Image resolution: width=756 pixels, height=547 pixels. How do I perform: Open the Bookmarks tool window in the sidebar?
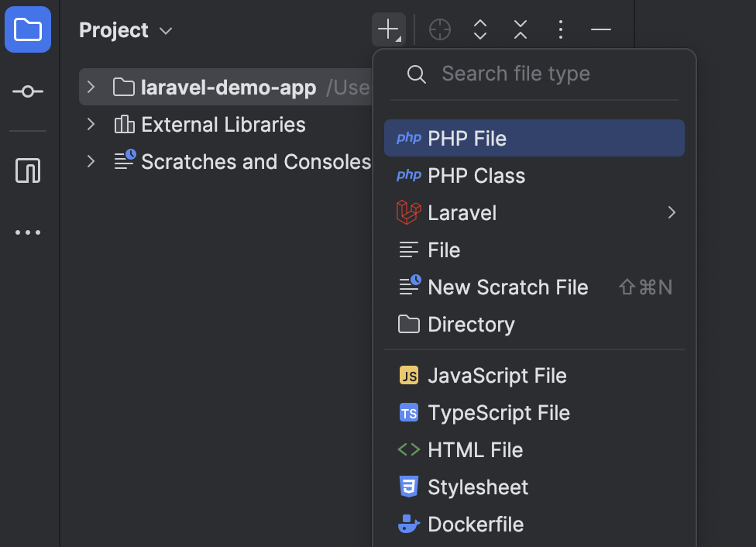[28, 170]
